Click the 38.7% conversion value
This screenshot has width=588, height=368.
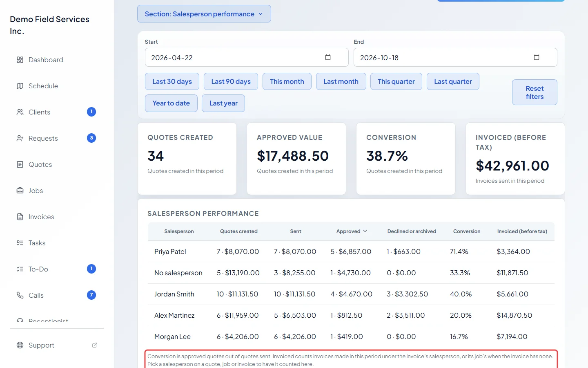(387, 156)
